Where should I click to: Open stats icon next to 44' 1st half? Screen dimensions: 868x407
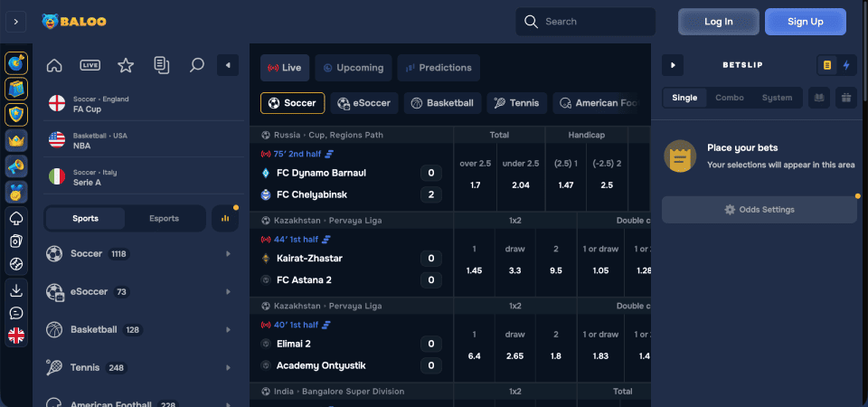326,239
